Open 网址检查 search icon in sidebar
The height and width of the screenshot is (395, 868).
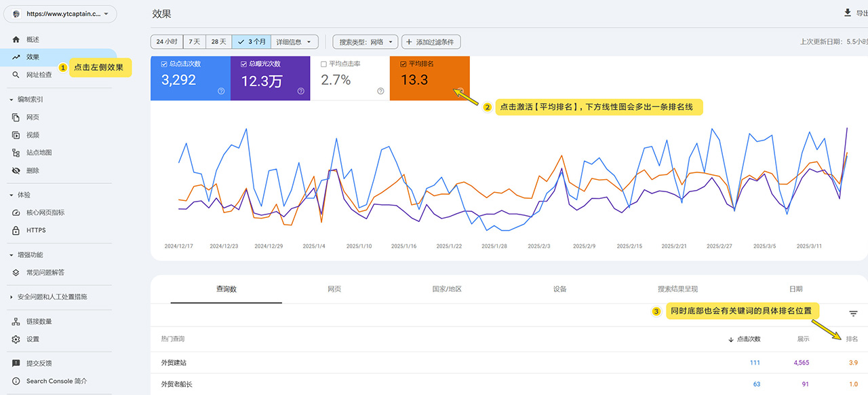click(16, 75)
